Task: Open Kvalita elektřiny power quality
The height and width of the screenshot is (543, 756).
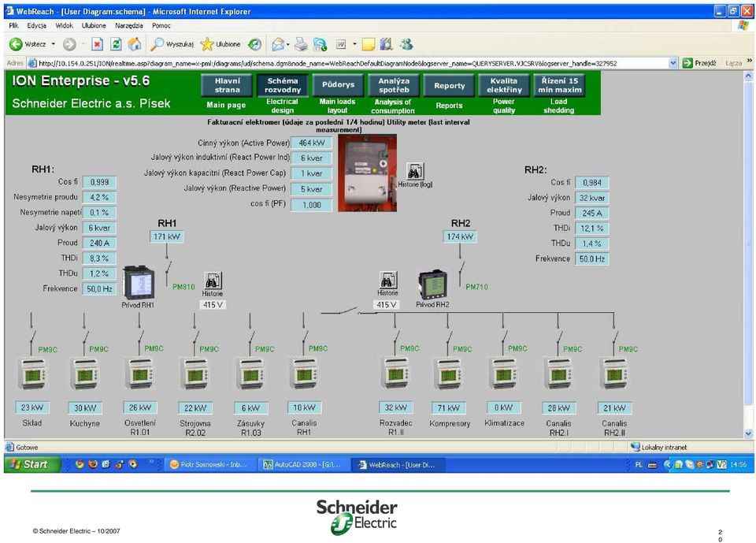Action: pyautogui.click(x=504, y=85)
